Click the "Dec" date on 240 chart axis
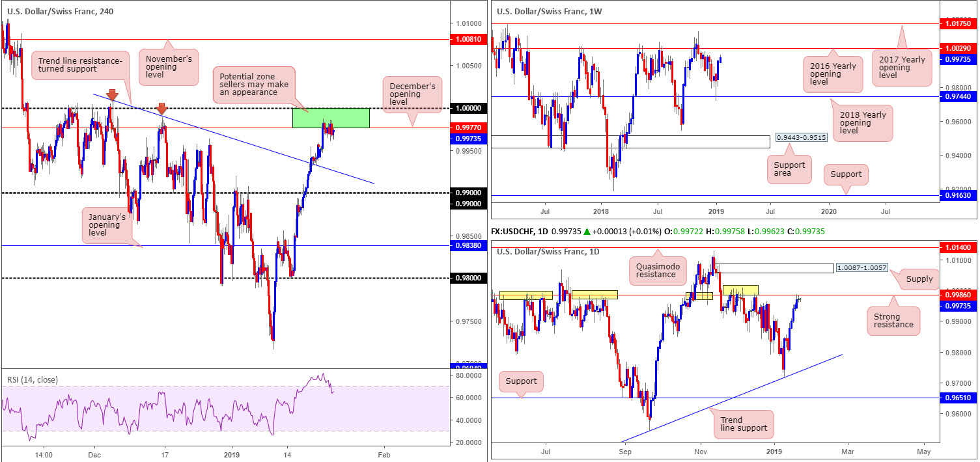This screenshot has width=980, height=462. tap(94, 454)
